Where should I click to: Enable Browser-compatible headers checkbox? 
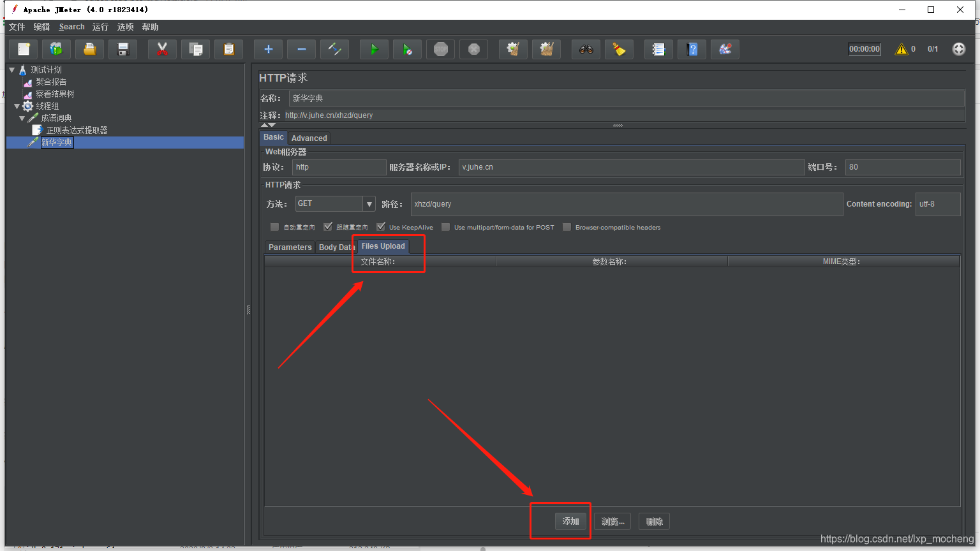coord(567,227)
